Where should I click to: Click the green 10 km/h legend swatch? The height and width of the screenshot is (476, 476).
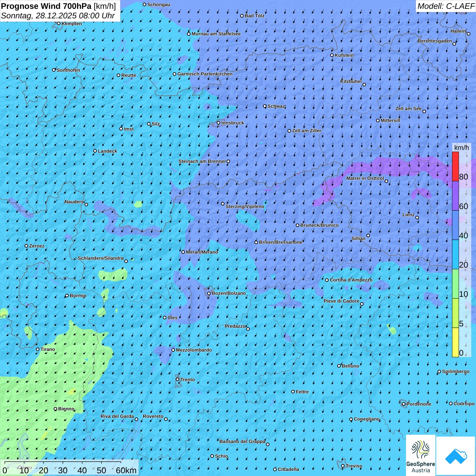tap(455, 284)
